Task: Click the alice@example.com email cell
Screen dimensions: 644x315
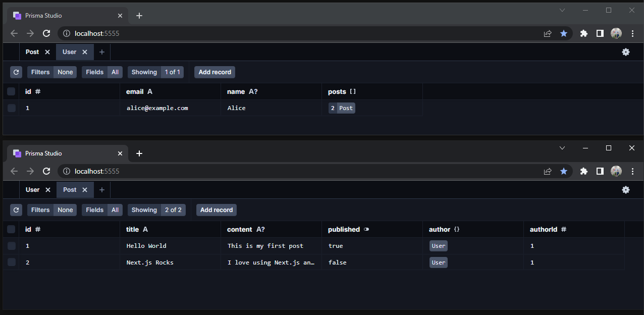Action: tap(157, 108)
